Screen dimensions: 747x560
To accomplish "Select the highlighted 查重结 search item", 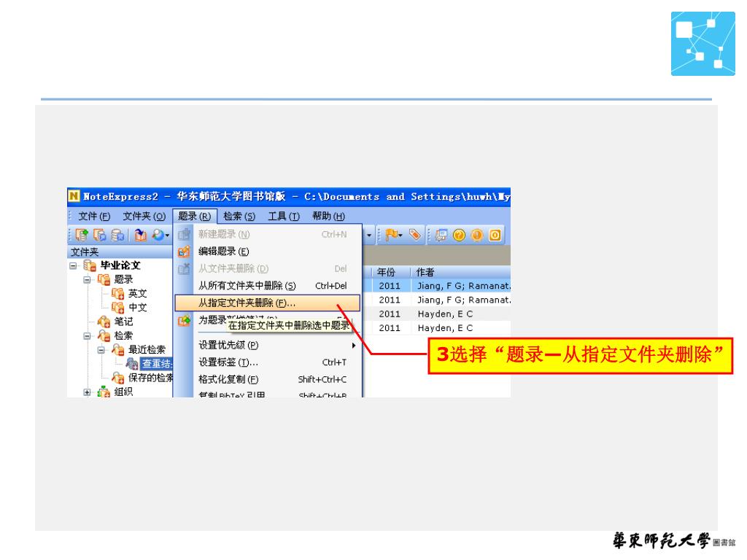I will pyautogui.click(x=157, y=364).
